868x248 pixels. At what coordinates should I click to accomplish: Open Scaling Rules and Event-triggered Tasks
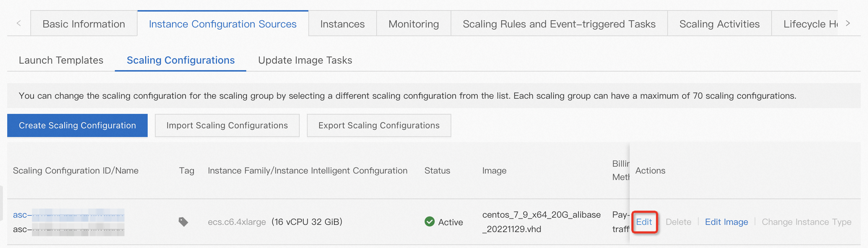(x=559, y=23)
